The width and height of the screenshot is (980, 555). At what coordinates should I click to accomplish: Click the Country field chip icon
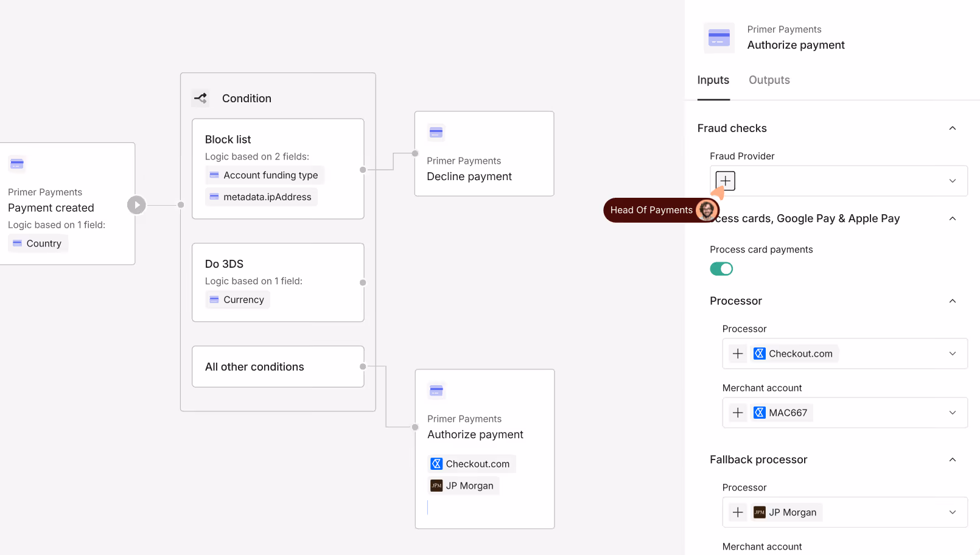click(18, 243)
